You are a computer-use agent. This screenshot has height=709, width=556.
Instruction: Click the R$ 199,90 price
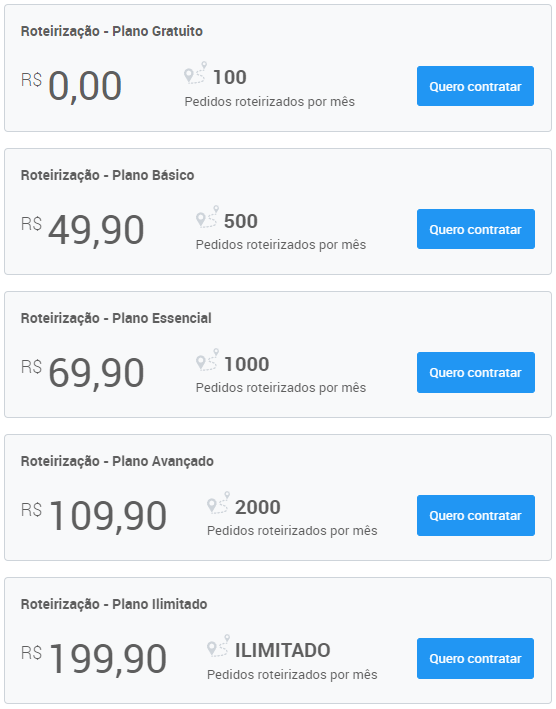point(94,658)
